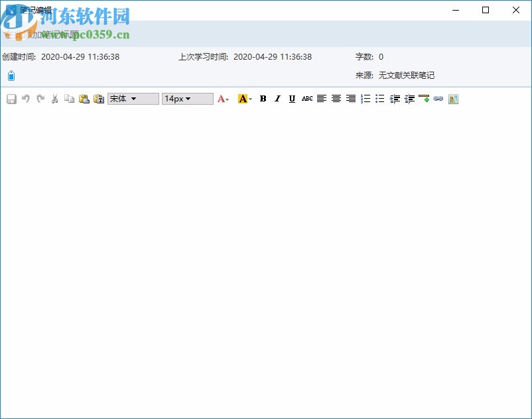The image size is (532, 419).
Task: Click the Undo icon
Action: [x=26, y=99]
